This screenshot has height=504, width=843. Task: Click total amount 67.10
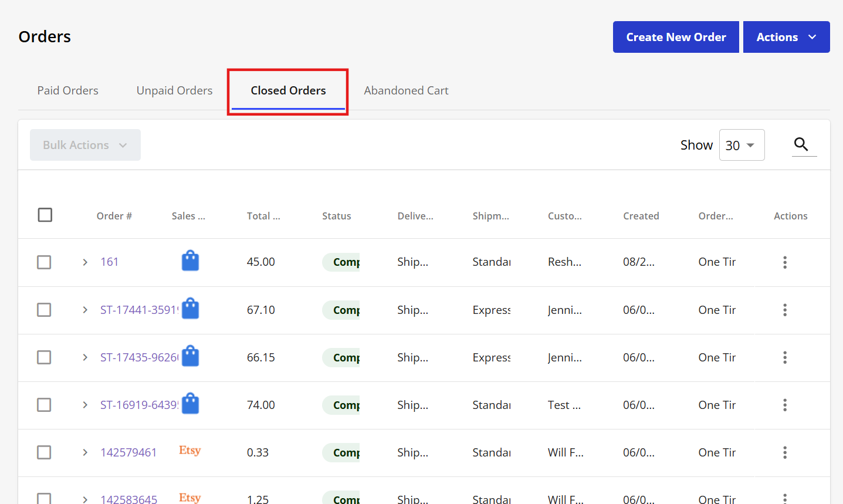click(261, 310)
